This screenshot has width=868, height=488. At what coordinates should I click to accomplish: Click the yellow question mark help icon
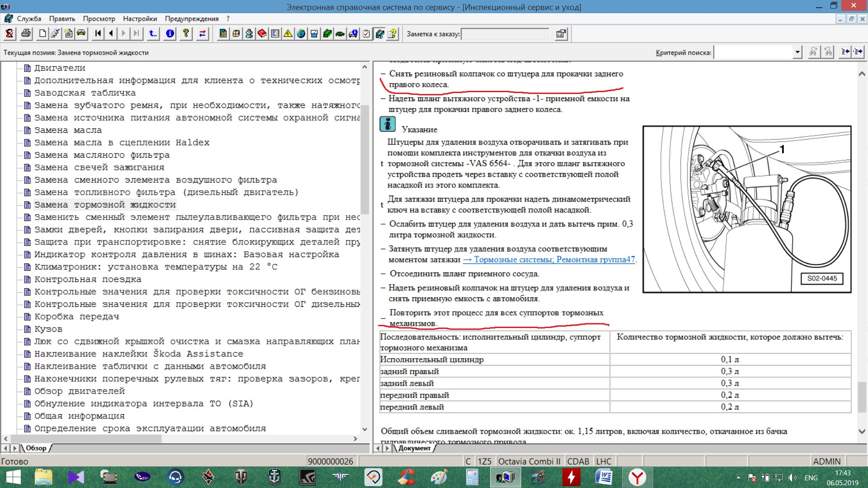coord(186,33)
